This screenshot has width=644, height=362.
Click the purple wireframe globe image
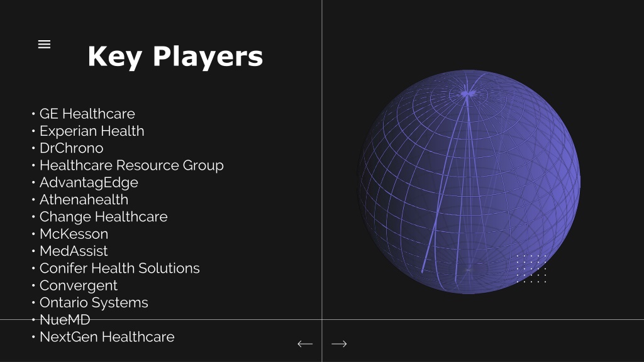[x=469, y=182]
